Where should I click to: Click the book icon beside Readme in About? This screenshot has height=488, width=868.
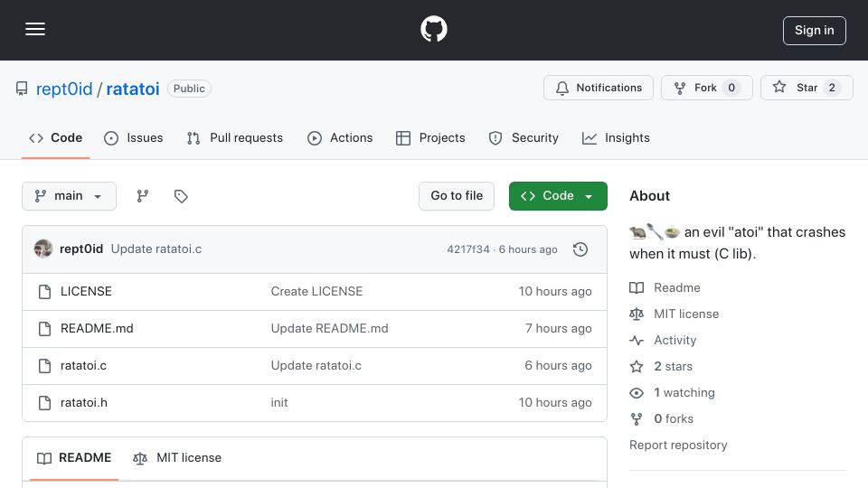[637, 287]
